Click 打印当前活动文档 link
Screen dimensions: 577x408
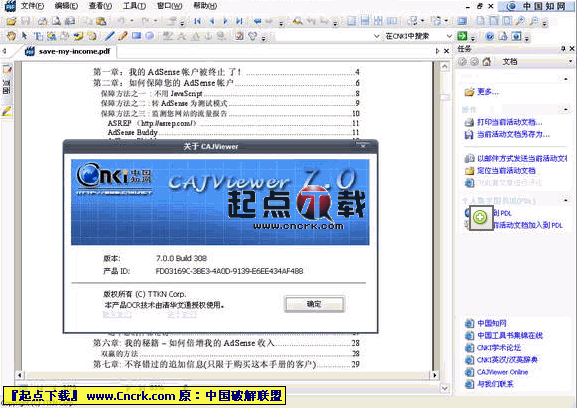(509, 122)
